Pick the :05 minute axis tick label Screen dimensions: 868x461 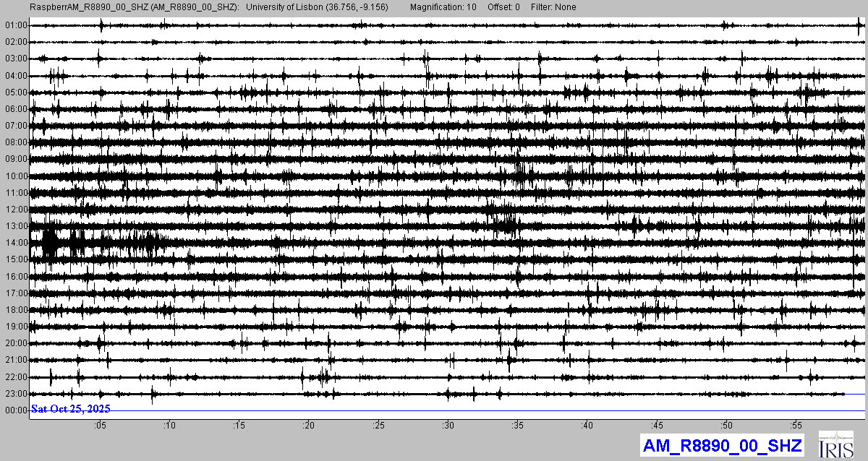(100, 426)
